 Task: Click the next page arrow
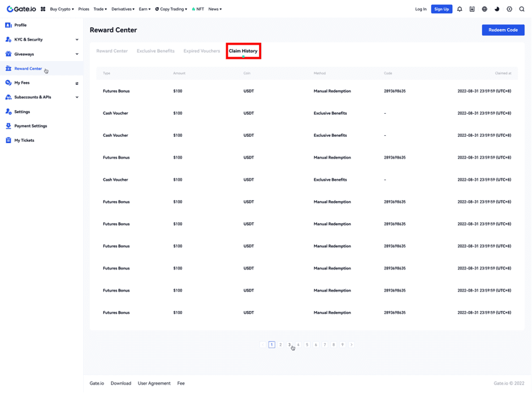click(x=352, y=344)
